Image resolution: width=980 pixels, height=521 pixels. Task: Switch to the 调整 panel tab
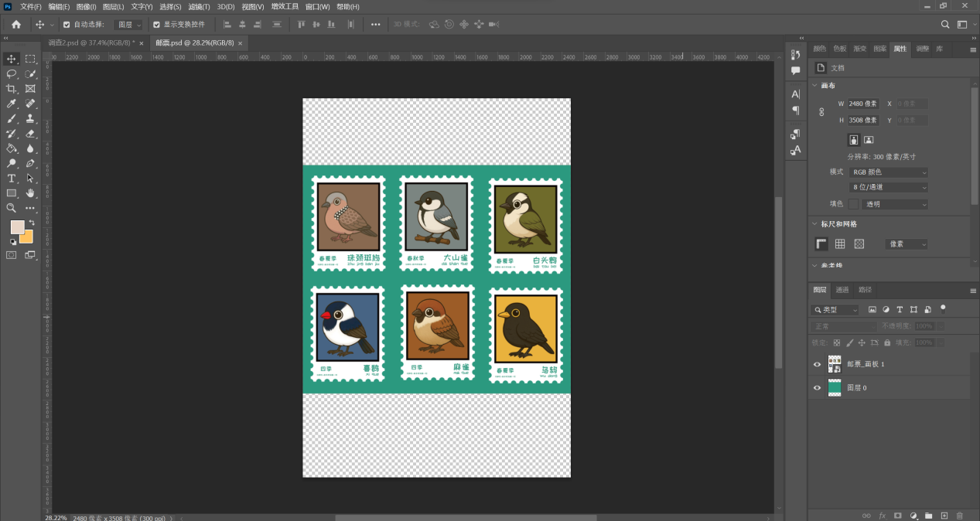[x=922, y=49]
